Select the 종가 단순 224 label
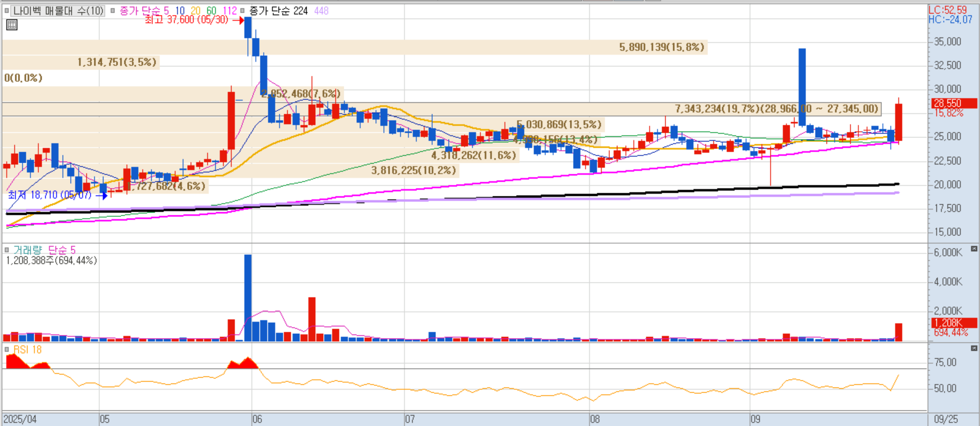Viewport: 980px width, 426px height. pyautogui.click(x=278, y=11)
